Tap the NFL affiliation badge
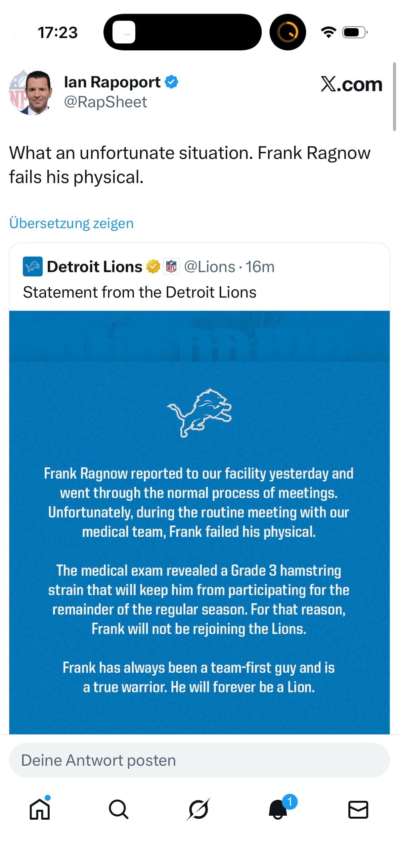 171,266
